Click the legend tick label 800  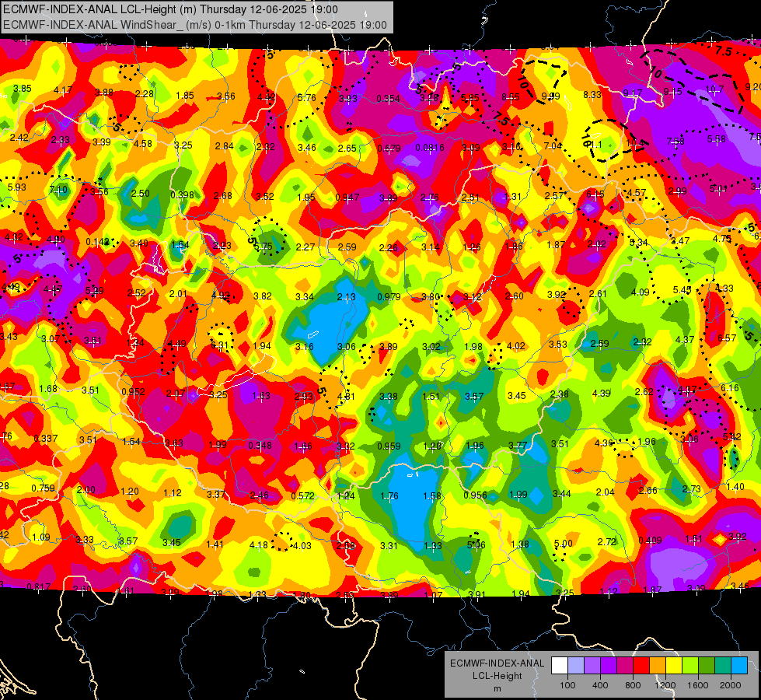tap(633, 685)
